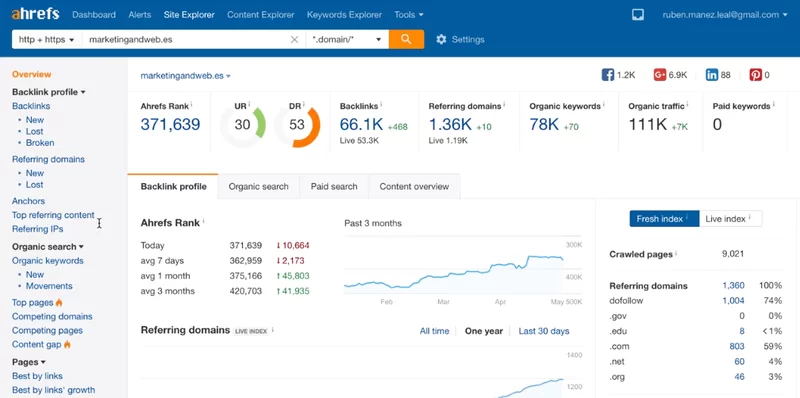The width and height of the screenshot is (800, 398).
Task: Select the Fresh index toggle
Action: coord(664,219)
